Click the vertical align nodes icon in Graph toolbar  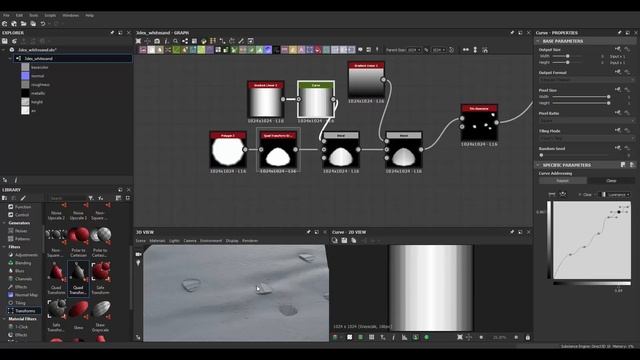point(475,50)
